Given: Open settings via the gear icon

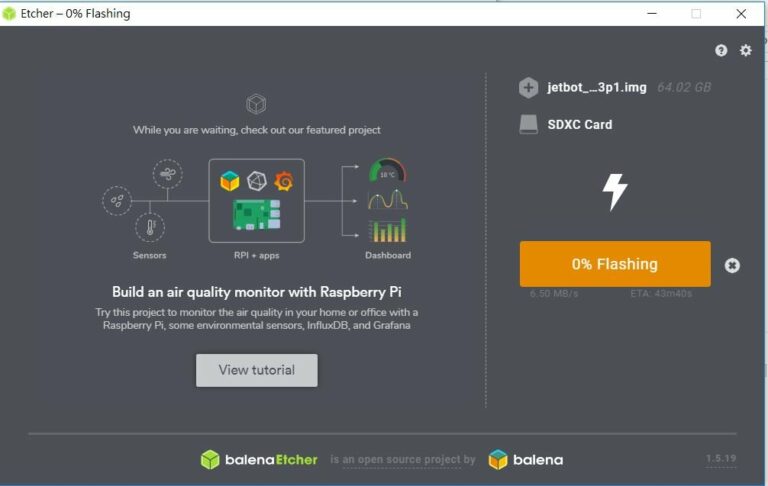Looking at the screenshot, I should click(x=745, y=50).
